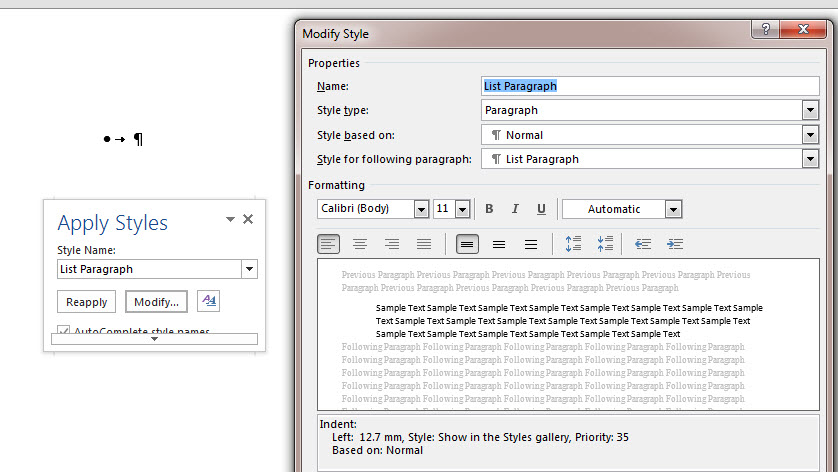
Task: Set paragraph alignment to left
Action: click(x=328, y=244)
